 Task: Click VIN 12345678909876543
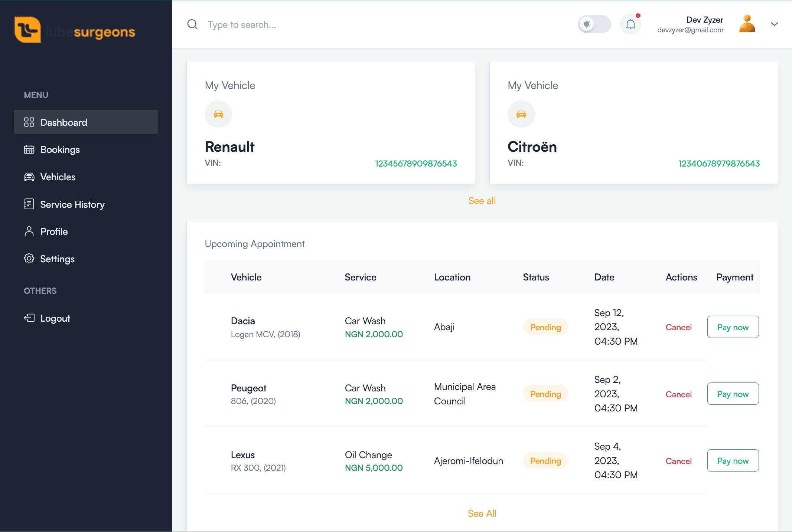pyautogui.click(x=416, y=164)
